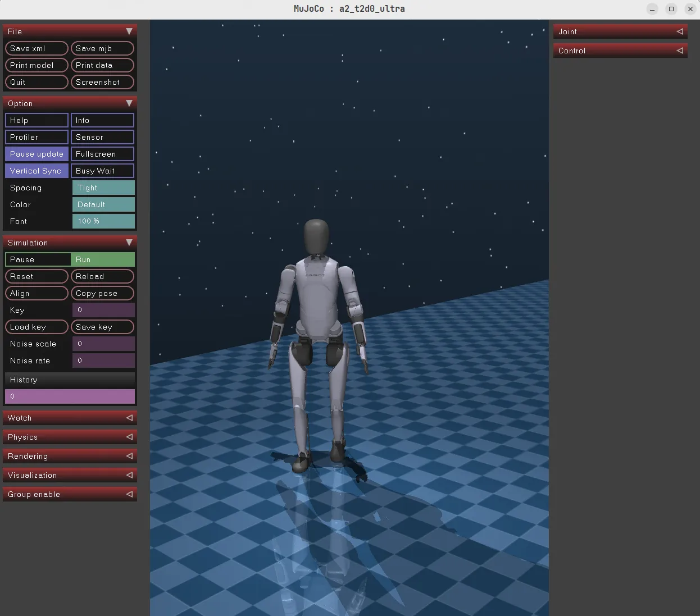Toggle the Info overlay
Screen dimensions: 700x616
coord(102,120)
